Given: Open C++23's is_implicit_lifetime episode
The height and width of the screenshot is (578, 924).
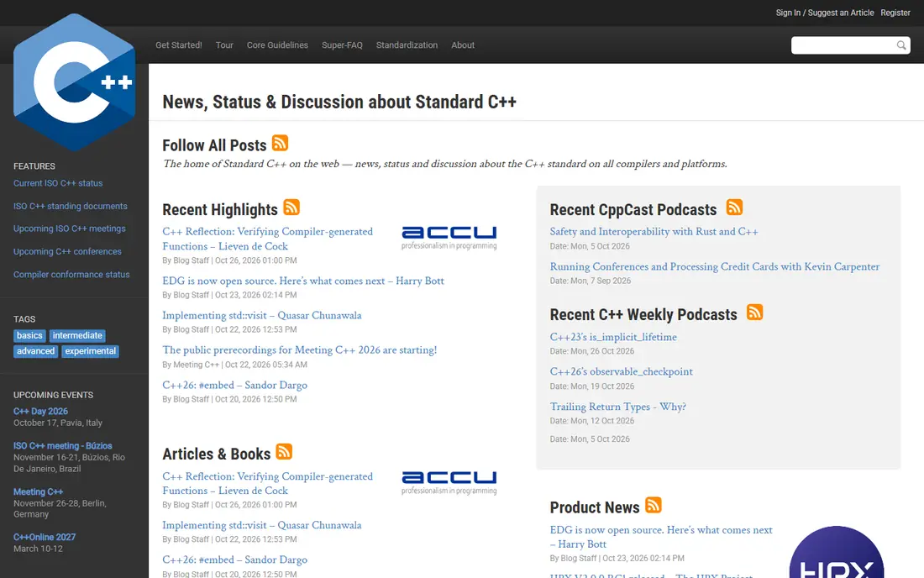Looking at the screenshot, I should pos(613,337).
